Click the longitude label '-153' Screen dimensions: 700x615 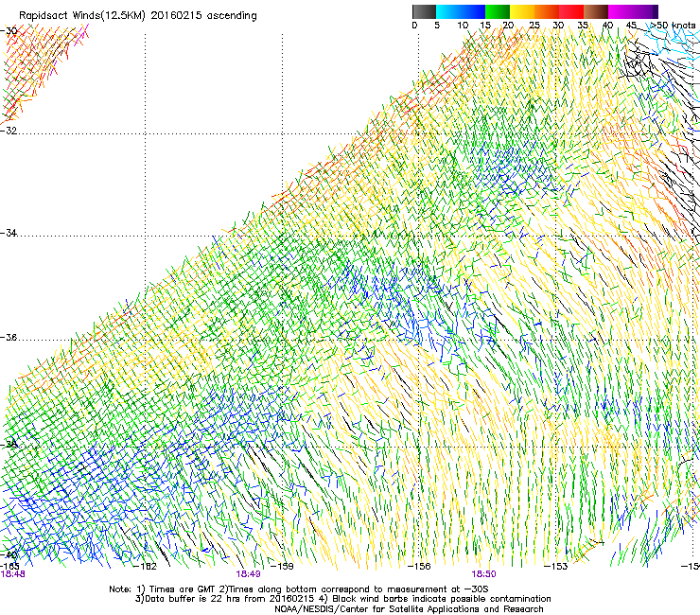coord(556,567)
